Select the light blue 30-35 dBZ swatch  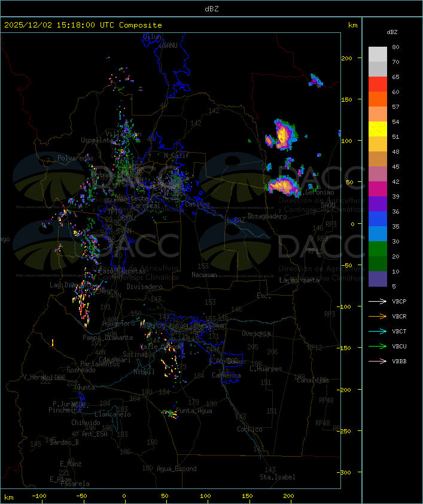378,233
